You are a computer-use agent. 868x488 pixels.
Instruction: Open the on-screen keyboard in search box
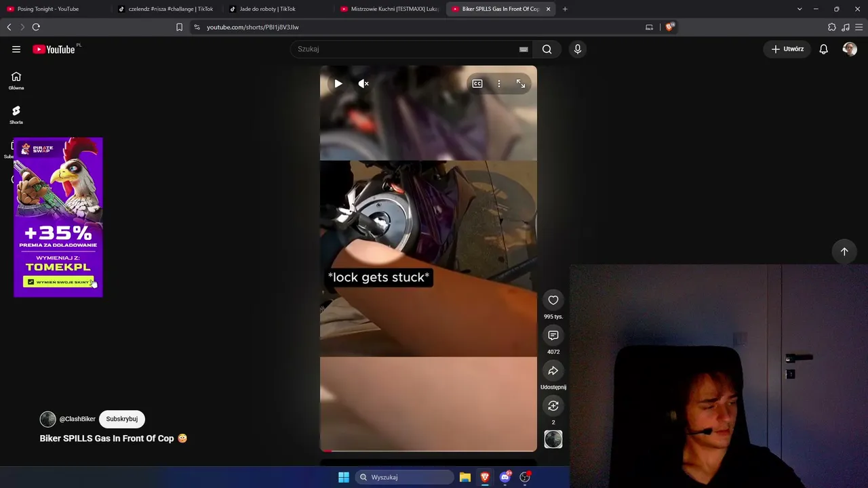click(524, 49)
